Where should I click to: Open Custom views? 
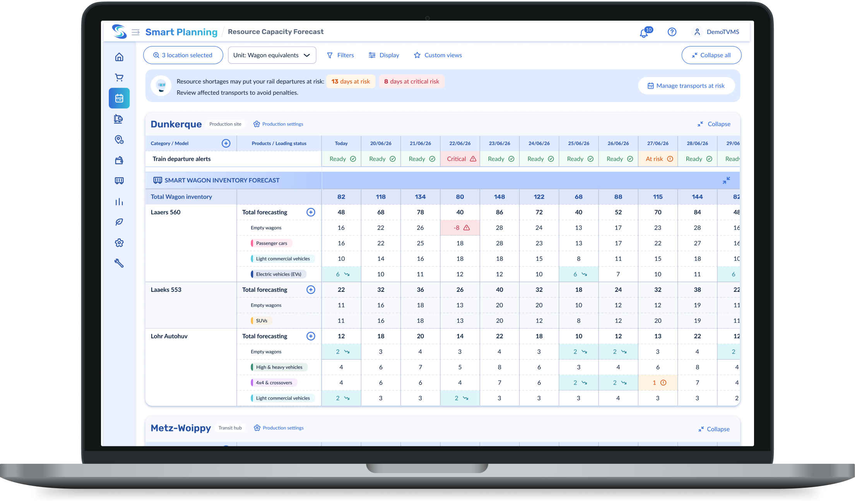438,55
